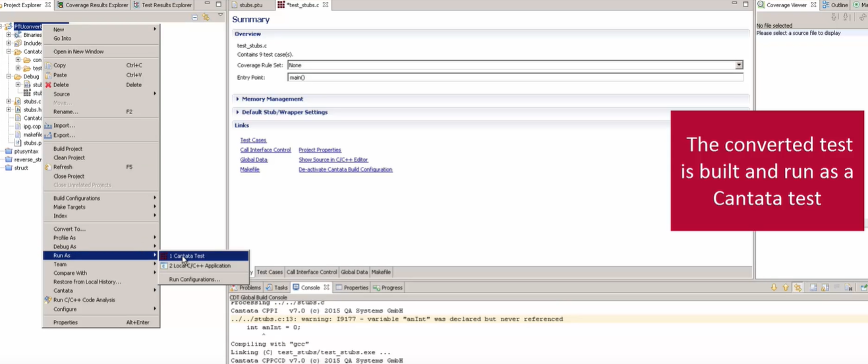Switch to Test Results Explorer tab

pyautogui.click(x=162, y=5)
